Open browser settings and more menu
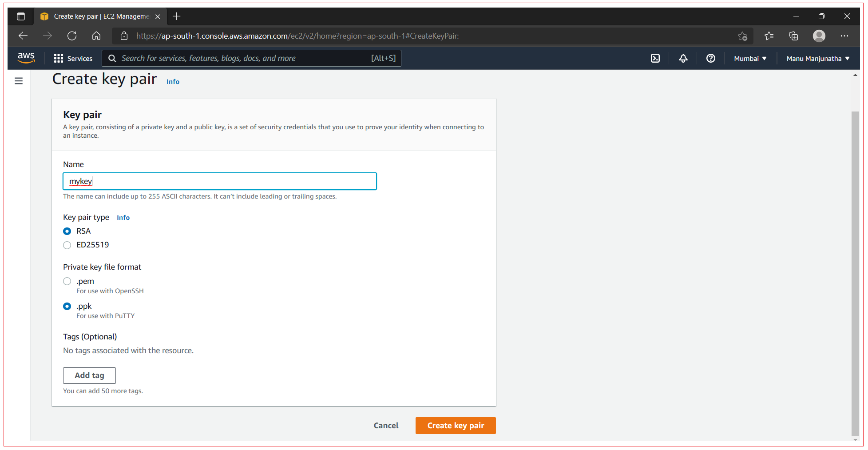The height and width of the screenshot is (450, 868). [x=844, y=36]
